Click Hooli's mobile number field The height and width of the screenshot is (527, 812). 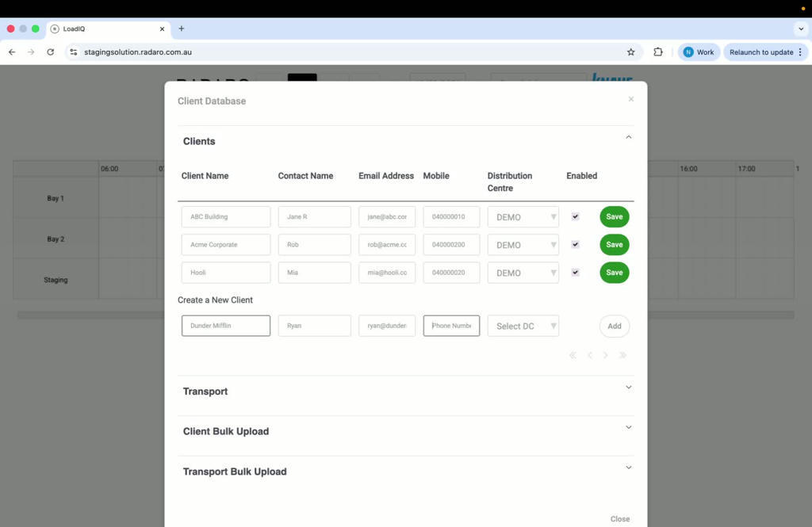pos(451,273)
